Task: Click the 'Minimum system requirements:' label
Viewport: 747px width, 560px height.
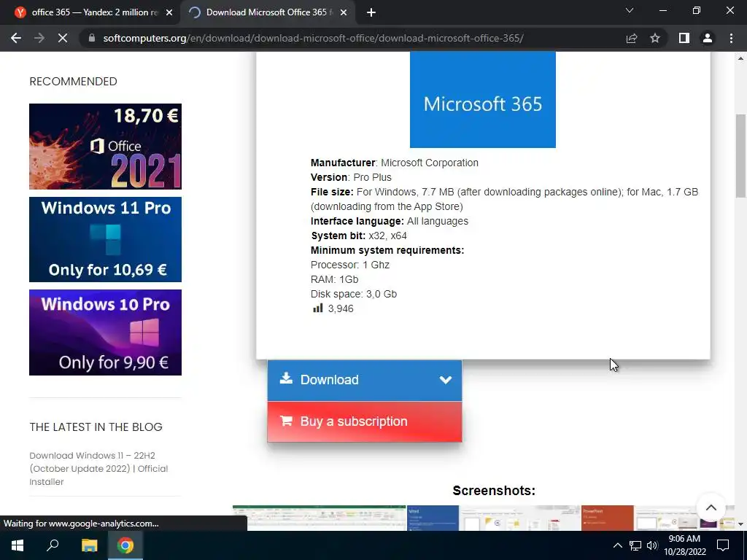Action: 387,251
